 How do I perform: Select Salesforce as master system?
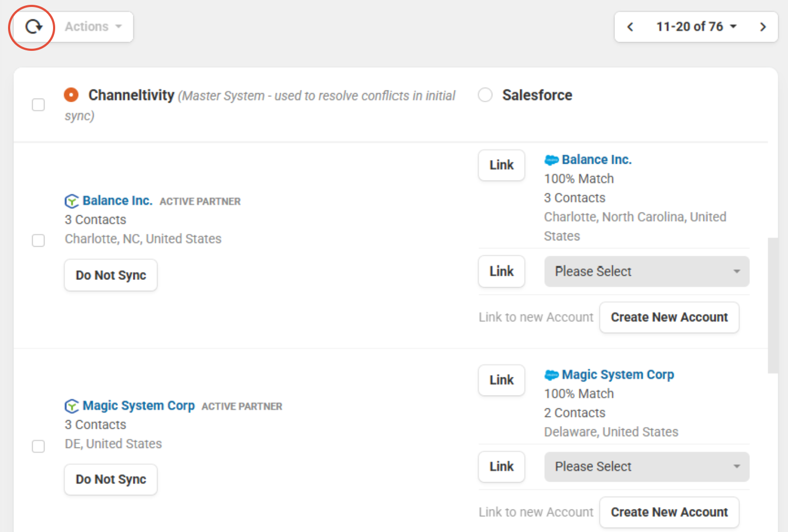(x=485, y=95)
